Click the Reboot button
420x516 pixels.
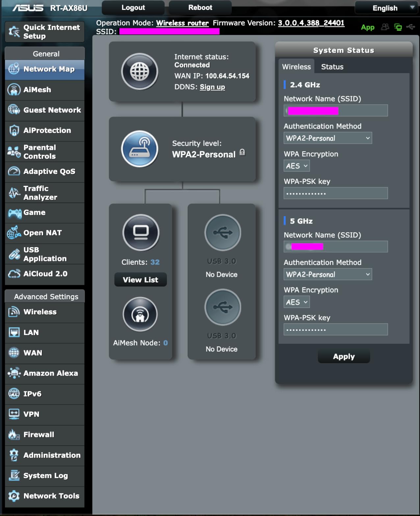pos(200,8)
